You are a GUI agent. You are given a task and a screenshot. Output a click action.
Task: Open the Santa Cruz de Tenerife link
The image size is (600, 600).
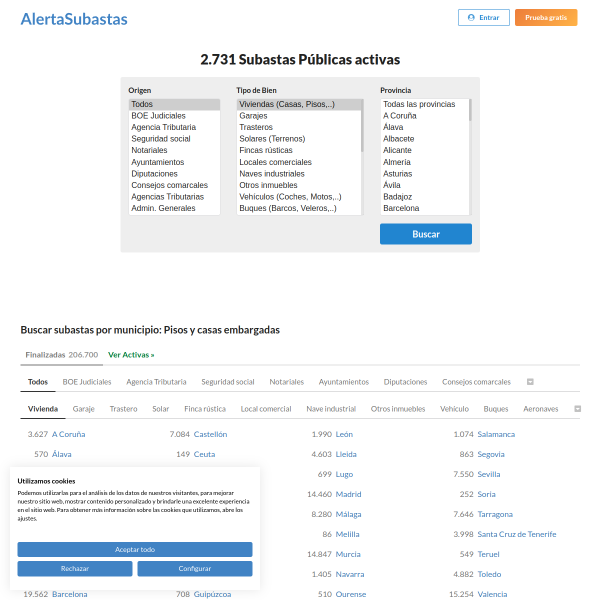point(517,535)
